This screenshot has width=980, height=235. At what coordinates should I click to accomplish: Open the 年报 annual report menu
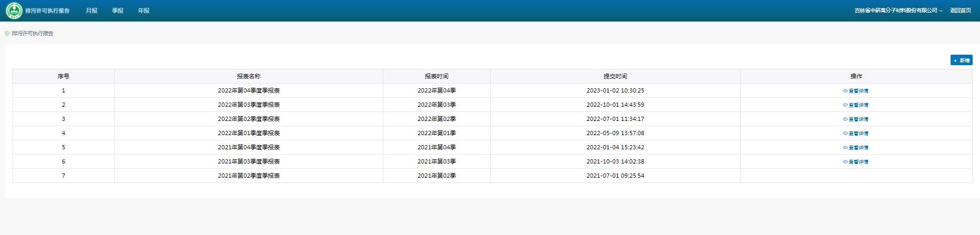(143, 11)
